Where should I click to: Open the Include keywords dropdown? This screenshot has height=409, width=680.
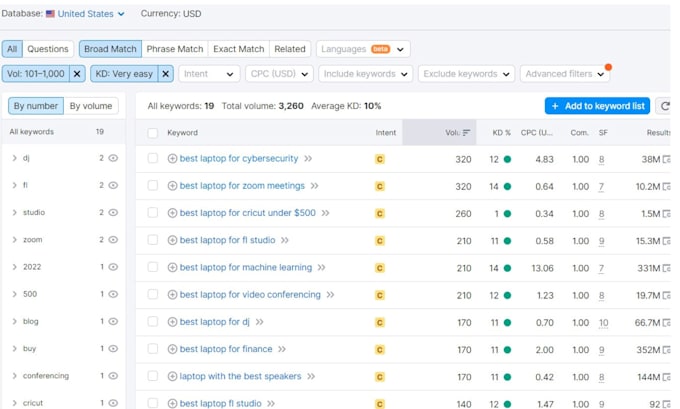point(365,74)
